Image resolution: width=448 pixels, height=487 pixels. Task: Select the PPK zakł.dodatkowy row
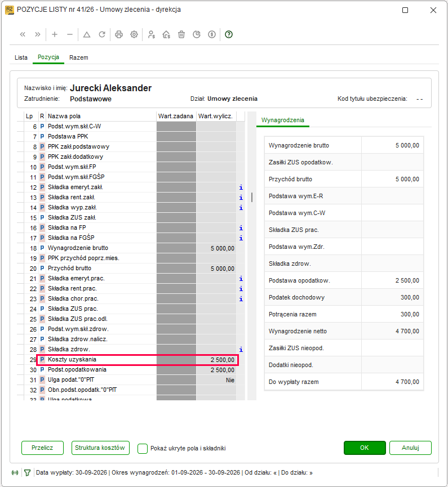click(131, 157)
